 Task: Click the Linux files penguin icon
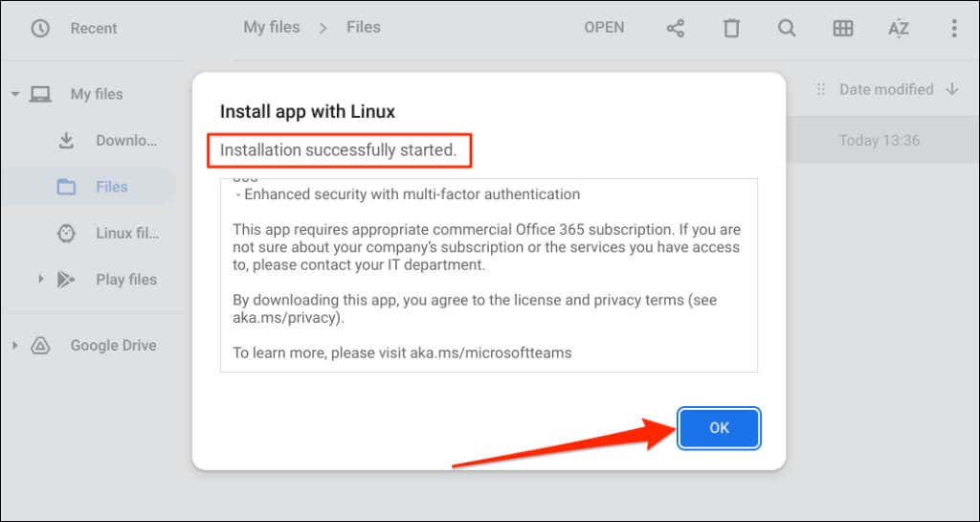(x=66, y=234)
